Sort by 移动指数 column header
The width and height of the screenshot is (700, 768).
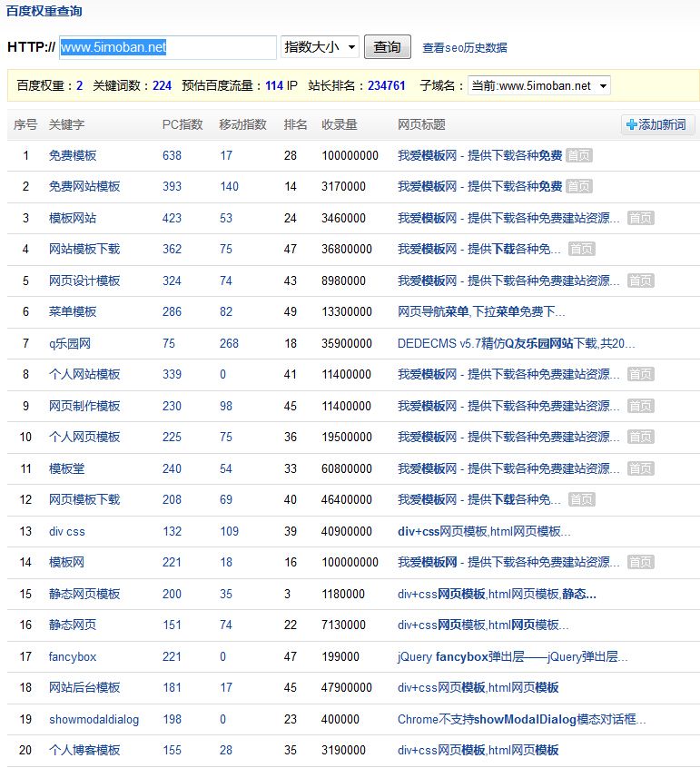[x=242, y=124]
